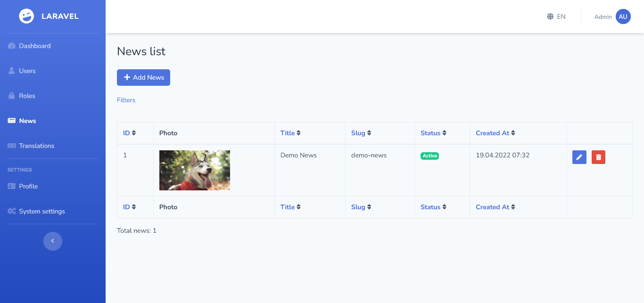This screenshot has height=303, width=644.
Task: Open the Dashboard from the sidebar
Action: tap(34, 46)
